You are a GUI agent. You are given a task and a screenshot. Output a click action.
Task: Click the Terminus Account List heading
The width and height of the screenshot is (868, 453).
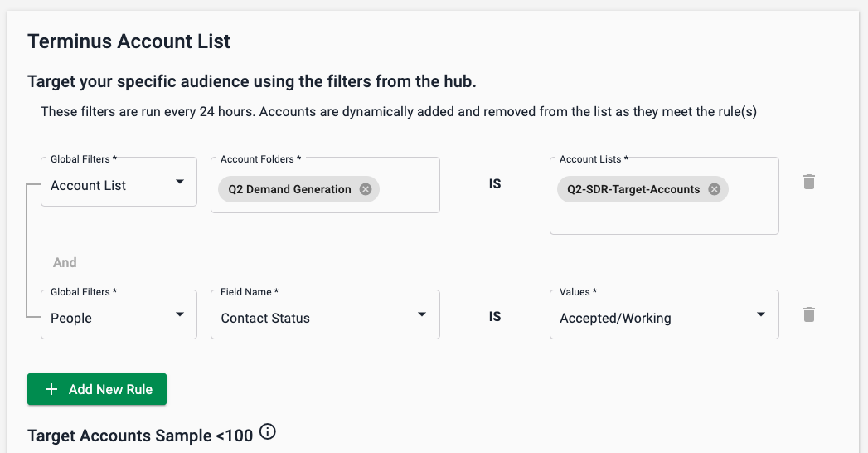pos(129,41)
